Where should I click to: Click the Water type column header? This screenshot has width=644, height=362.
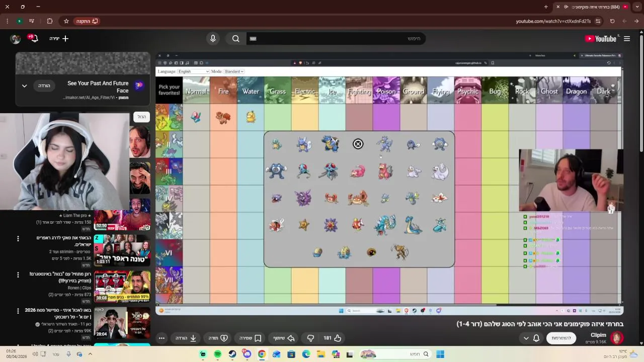click(251, 90)
